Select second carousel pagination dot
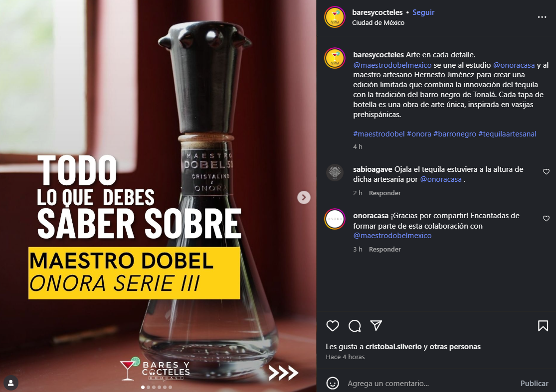 tap(148, 388)
